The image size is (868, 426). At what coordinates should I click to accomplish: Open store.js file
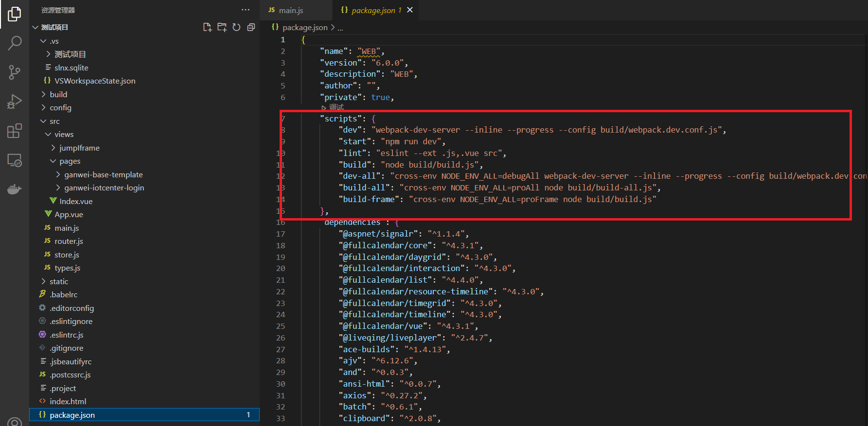(x=144, y=255)
